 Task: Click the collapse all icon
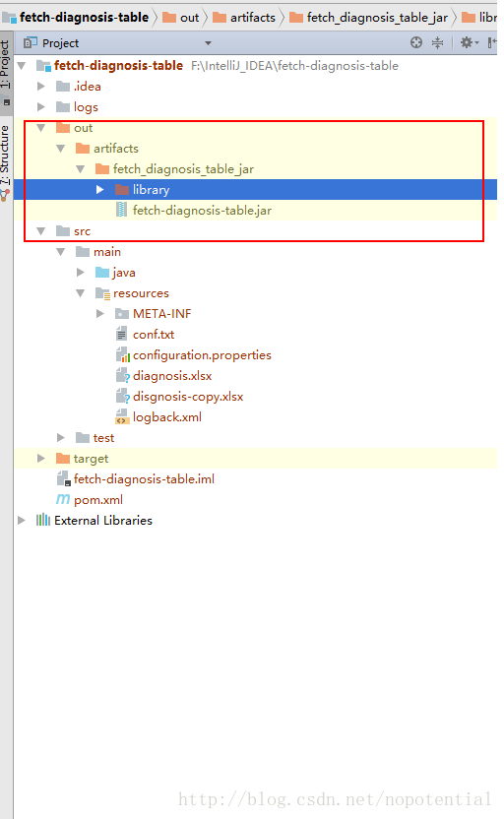(438, 43)
